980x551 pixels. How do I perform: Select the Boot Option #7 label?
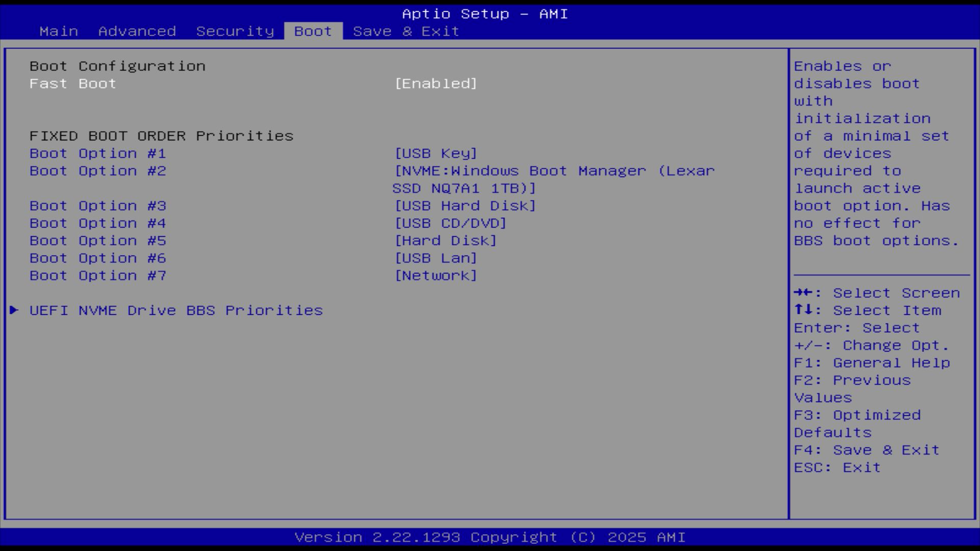click(97, 275)
